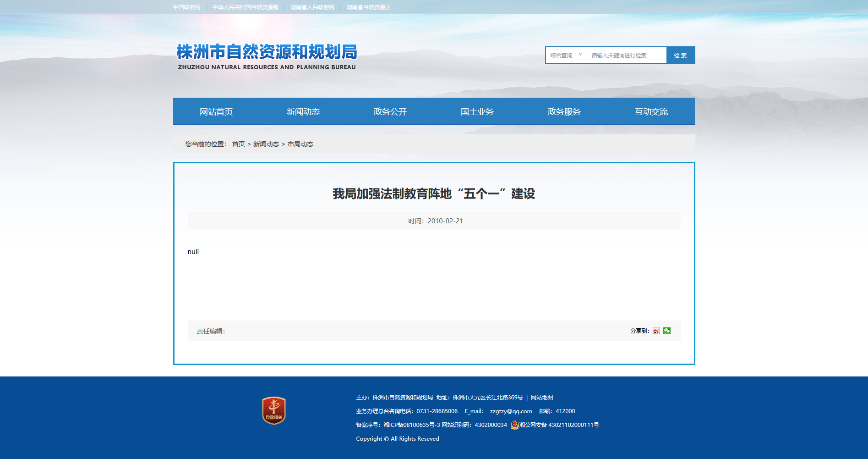Open the 网站地图 footer link
This screenshot has height=459, width=868.
click(x=542, y=398)
